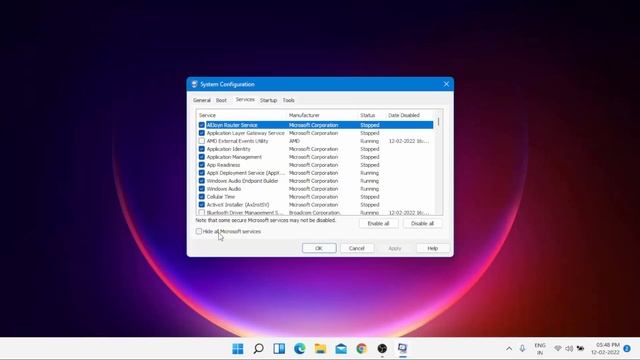This screenshot has height=360, width=640.
Task: Select the AMD manufacturer cell
Action: 294,141
